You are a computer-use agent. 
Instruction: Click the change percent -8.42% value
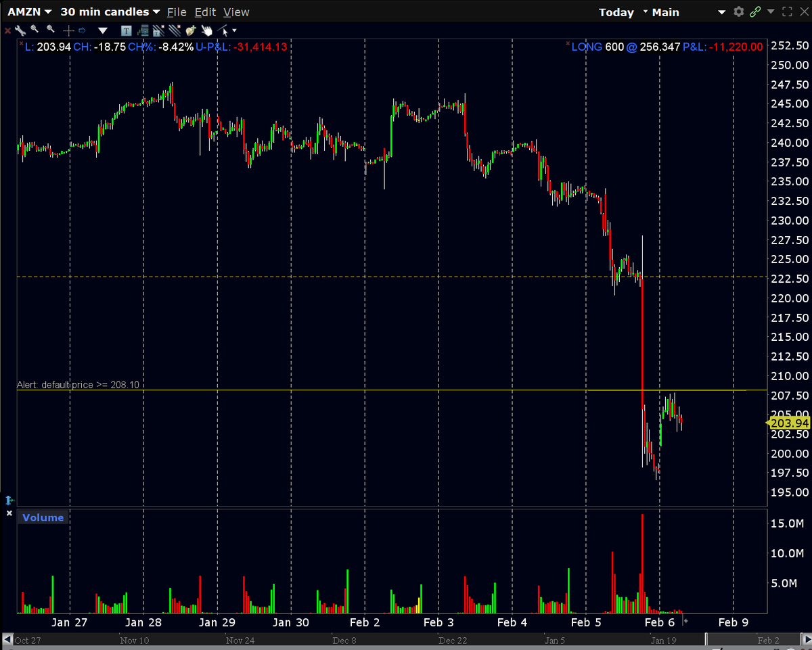tap(175, 47)
